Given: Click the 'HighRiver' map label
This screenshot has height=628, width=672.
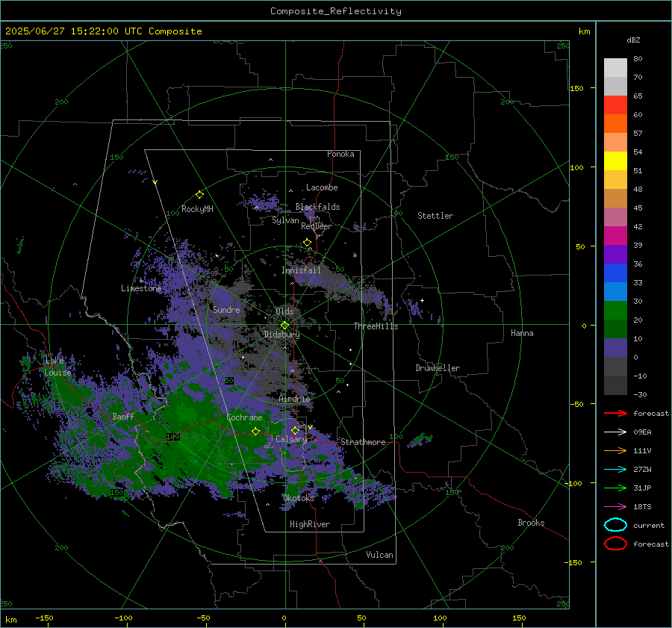Looking at the screenshot, I should 310,524.
